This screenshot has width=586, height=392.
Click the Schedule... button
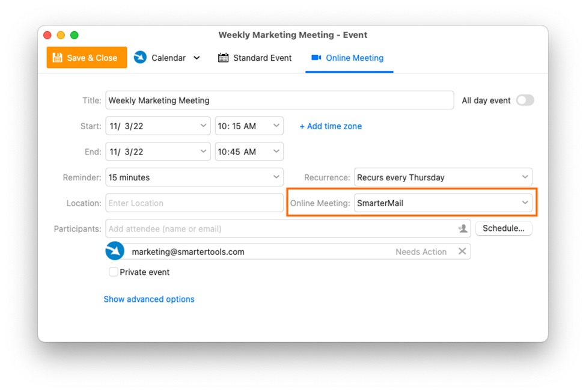(x=503, y=228)
